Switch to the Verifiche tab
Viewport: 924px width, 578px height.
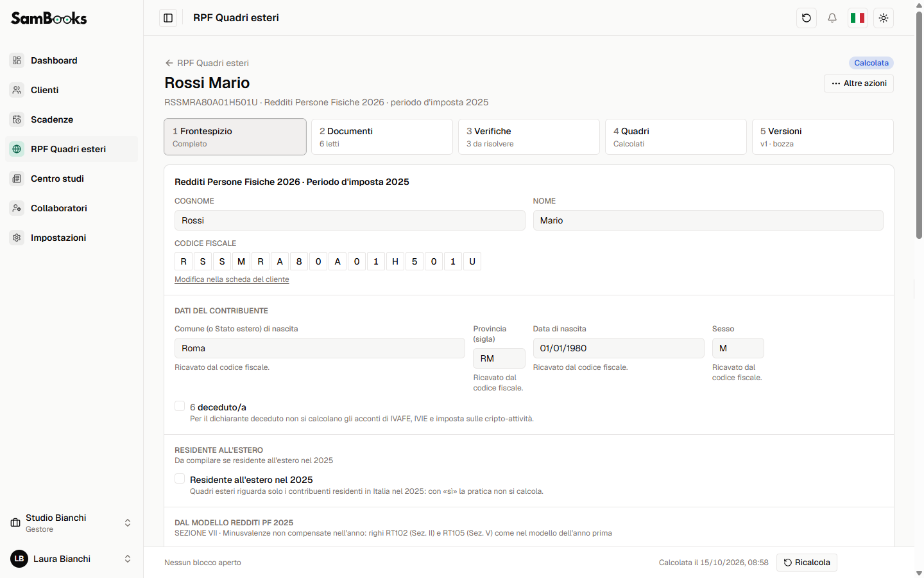(x=529, y=137)
